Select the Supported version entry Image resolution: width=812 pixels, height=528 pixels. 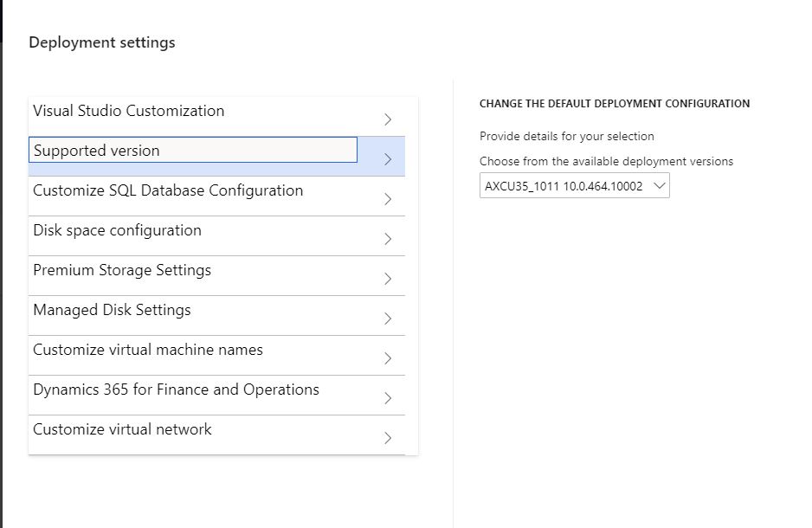[x=97, y=151]
